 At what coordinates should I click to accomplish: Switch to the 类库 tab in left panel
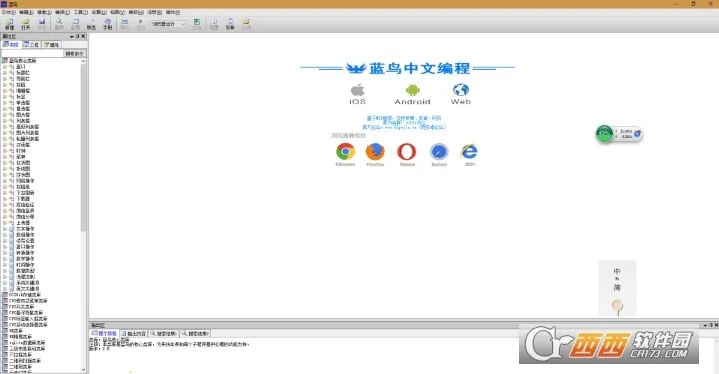pyautogui.click(x=11, y=44)
